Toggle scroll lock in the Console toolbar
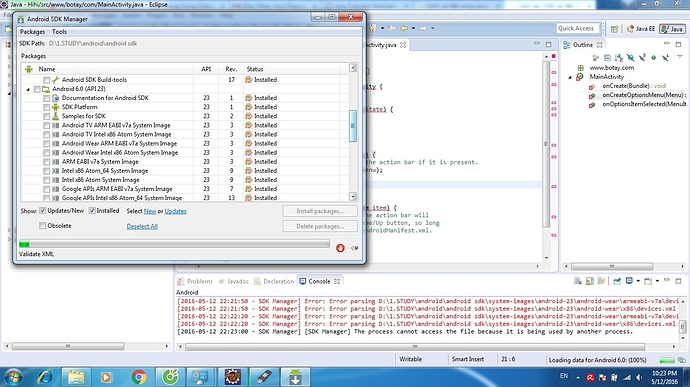690x387 pixels. coord(590,281)
